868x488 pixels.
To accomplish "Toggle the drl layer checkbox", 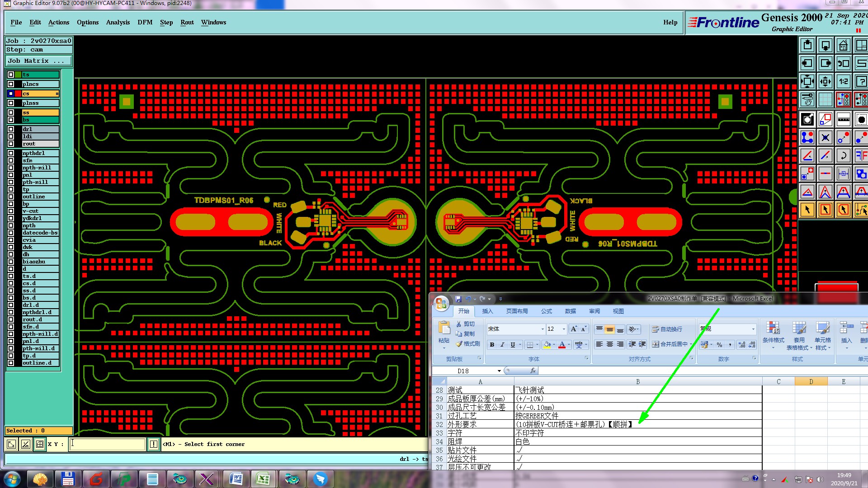I will (11, 129).
